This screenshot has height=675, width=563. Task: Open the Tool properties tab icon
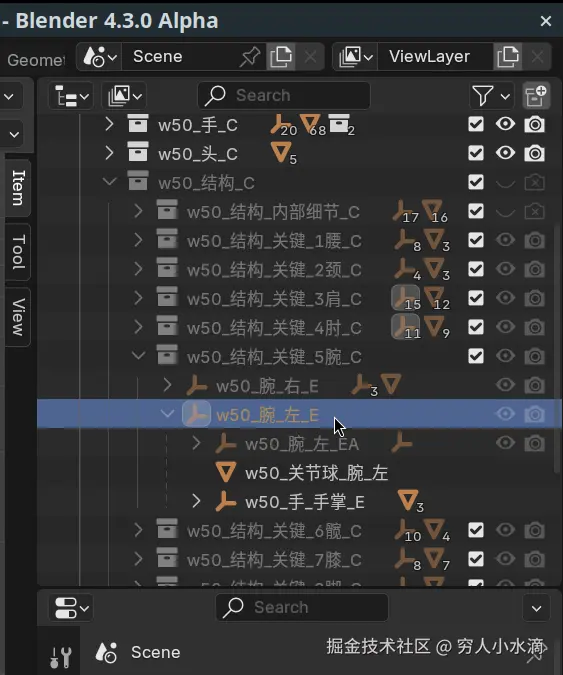click(60, 656)
